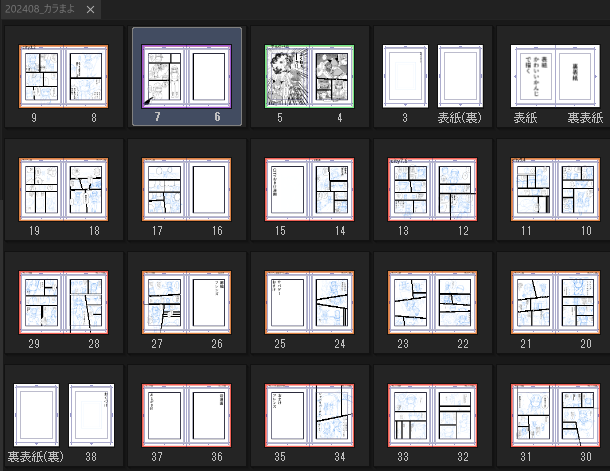Close the 202408_カラまよ tab
The width and height of the screenshot is (610, 471).
click(x=90, y=9)
